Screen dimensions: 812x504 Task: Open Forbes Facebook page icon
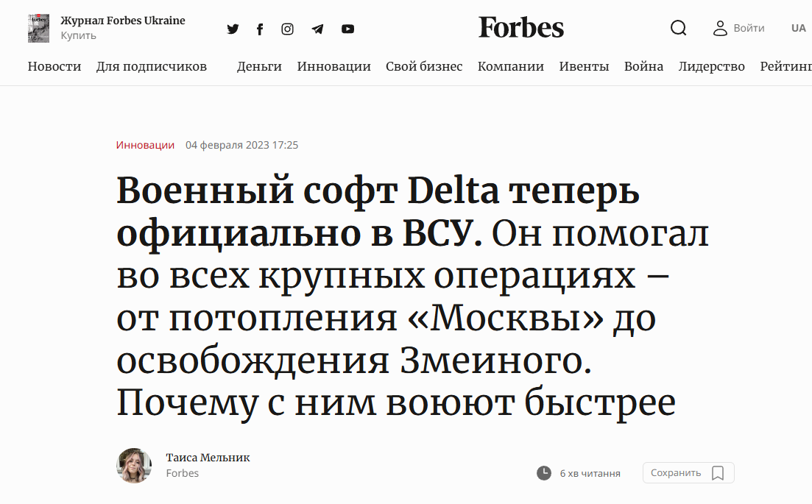click(260, 29)
